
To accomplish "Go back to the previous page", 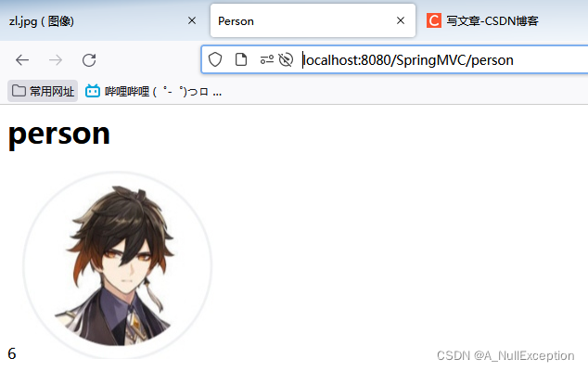I will point(22,60).
